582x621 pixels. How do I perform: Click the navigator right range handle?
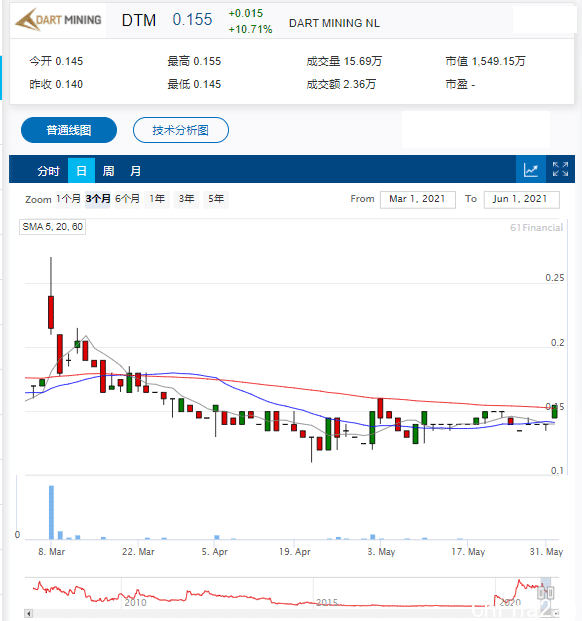coord(550,592)
